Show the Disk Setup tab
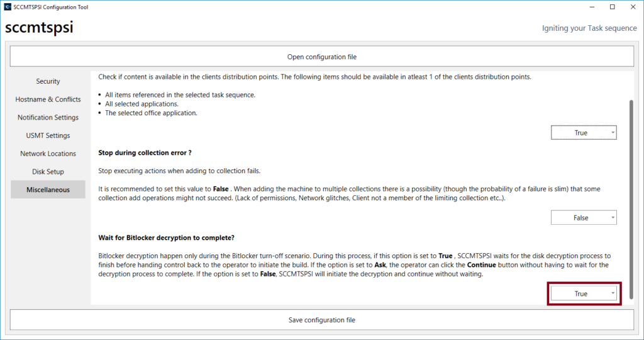 [x=48, y=172]
